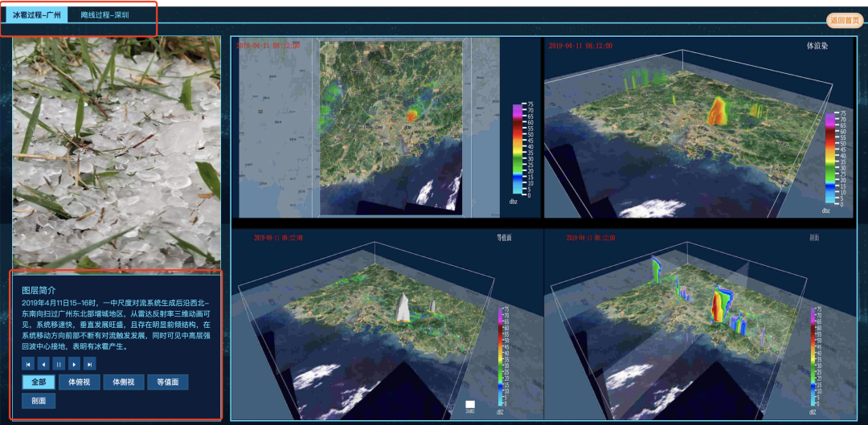
Task: Click the 返回首页 button
Action: [x=845, y=20]
